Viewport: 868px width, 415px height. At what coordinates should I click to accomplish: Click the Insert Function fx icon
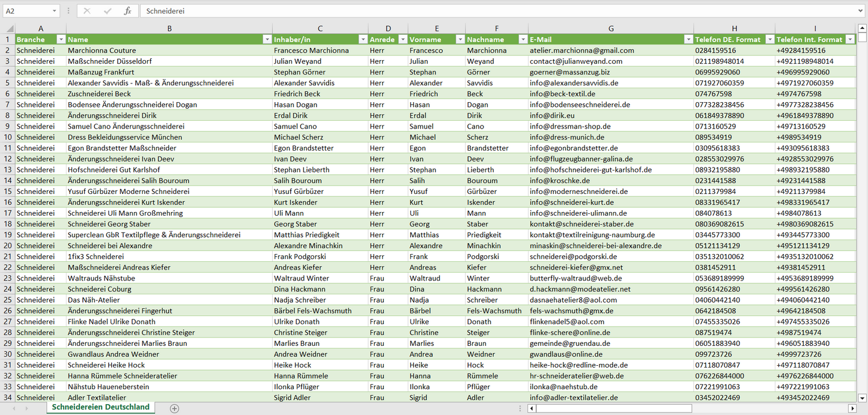(127, 11)
